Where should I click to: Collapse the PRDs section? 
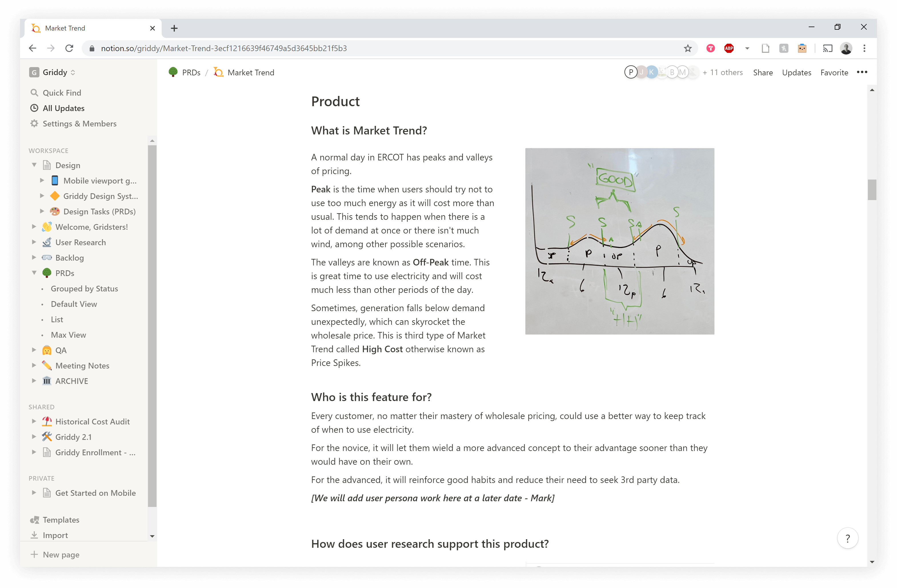[34, 273]
